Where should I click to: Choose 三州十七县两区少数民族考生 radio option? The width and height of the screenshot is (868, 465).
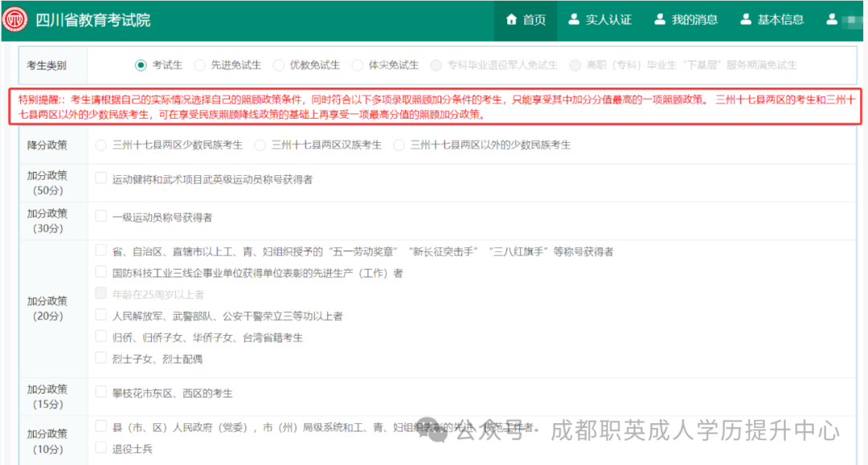tap(100, 145)
